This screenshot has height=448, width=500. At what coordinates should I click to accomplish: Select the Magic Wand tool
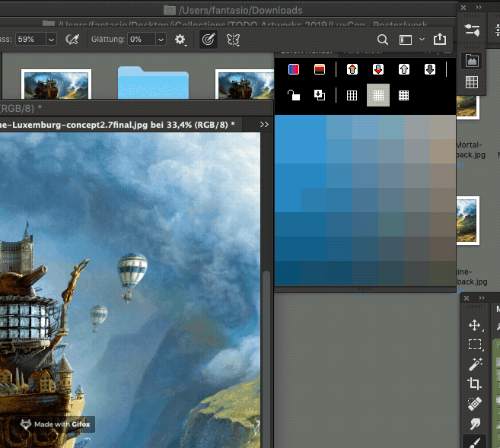[x=474, y=364]
